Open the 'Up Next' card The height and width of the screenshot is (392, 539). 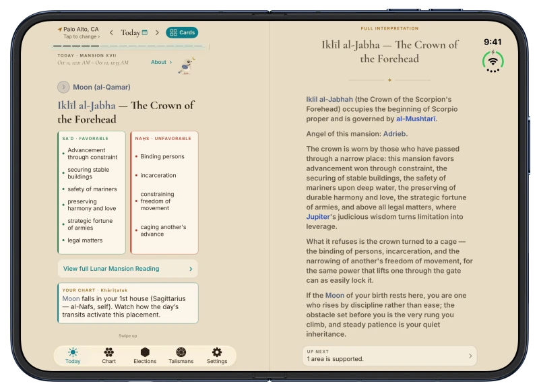(x=389, y=356)
